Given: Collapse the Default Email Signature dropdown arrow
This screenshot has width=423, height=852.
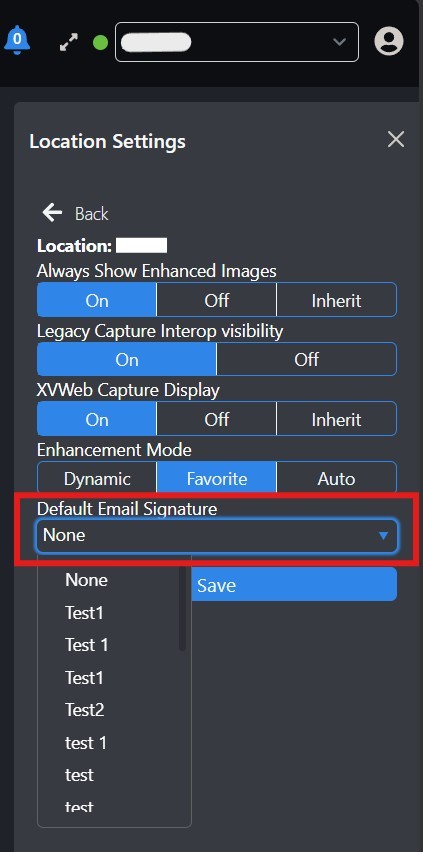Looking at the screenshot, I should pyautogui.click(x=383, y=536).
